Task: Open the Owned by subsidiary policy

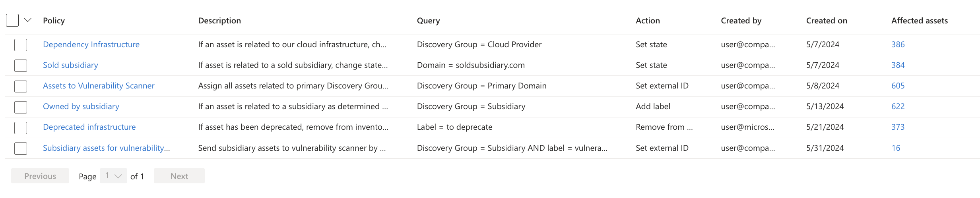Action: [81, 106]
